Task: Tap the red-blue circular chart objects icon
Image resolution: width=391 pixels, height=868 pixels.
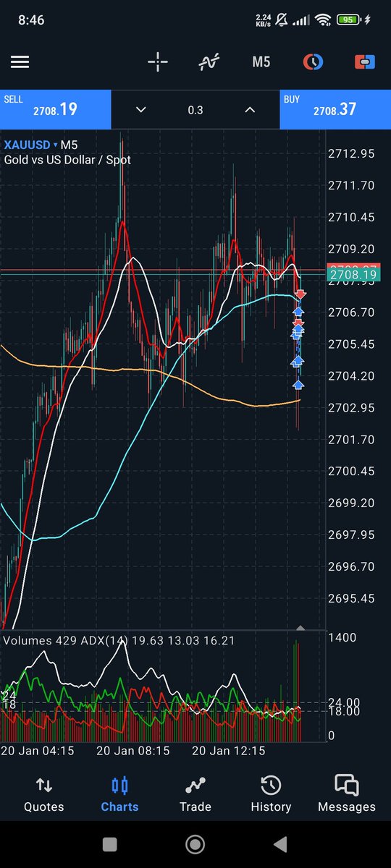Action: pyautogui.click(x=313, y=62)
